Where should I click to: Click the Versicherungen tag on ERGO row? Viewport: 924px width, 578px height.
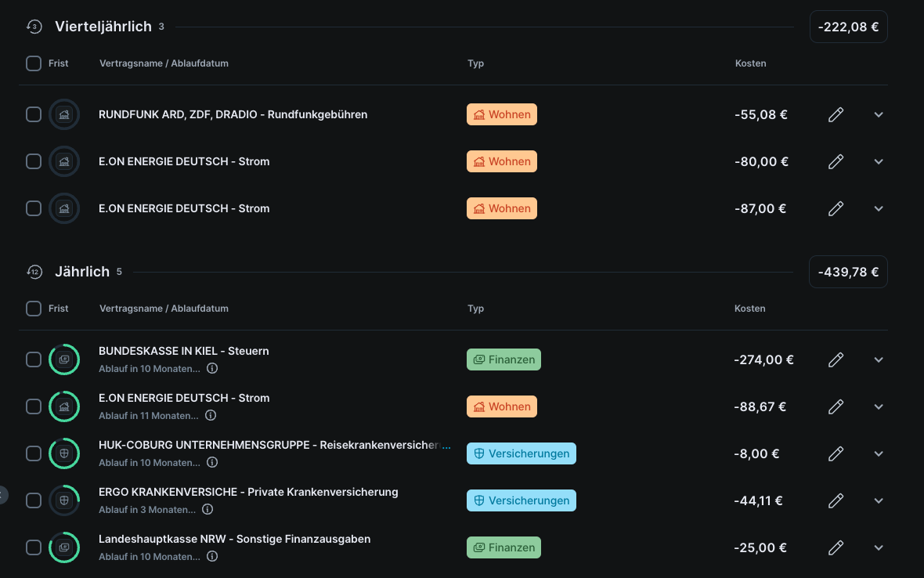521,500
